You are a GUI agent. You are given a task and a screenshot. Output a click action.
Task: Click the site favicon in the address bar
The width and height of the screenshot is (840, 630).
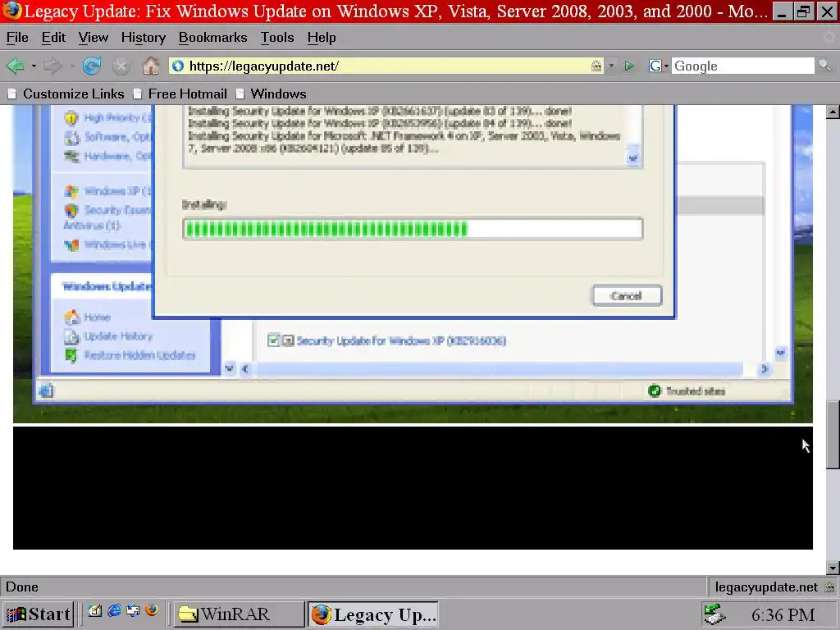coord(178,66)
